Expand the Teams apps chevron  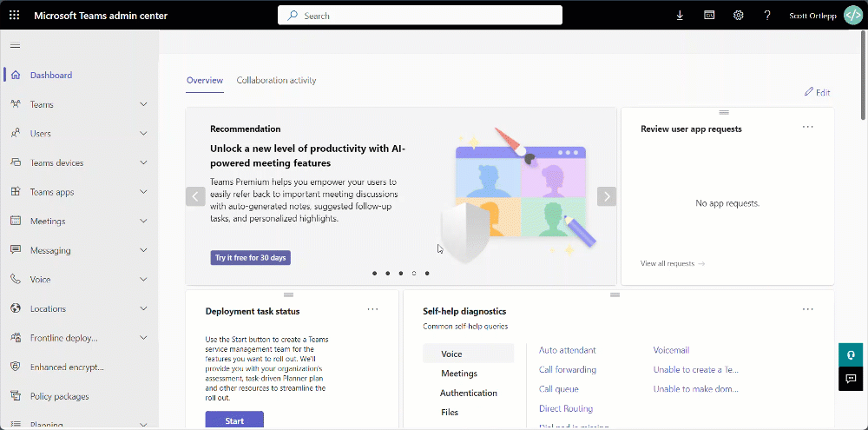(143, 192)
